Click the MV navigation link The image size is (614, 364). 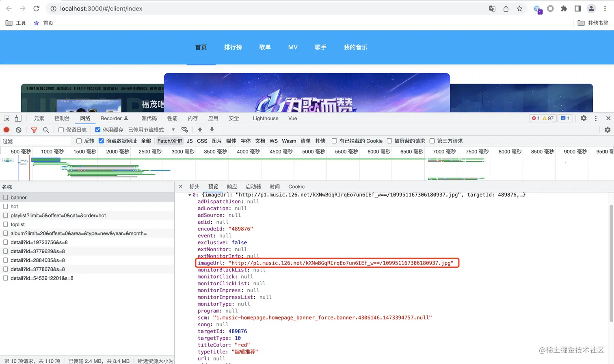(293, 47)
